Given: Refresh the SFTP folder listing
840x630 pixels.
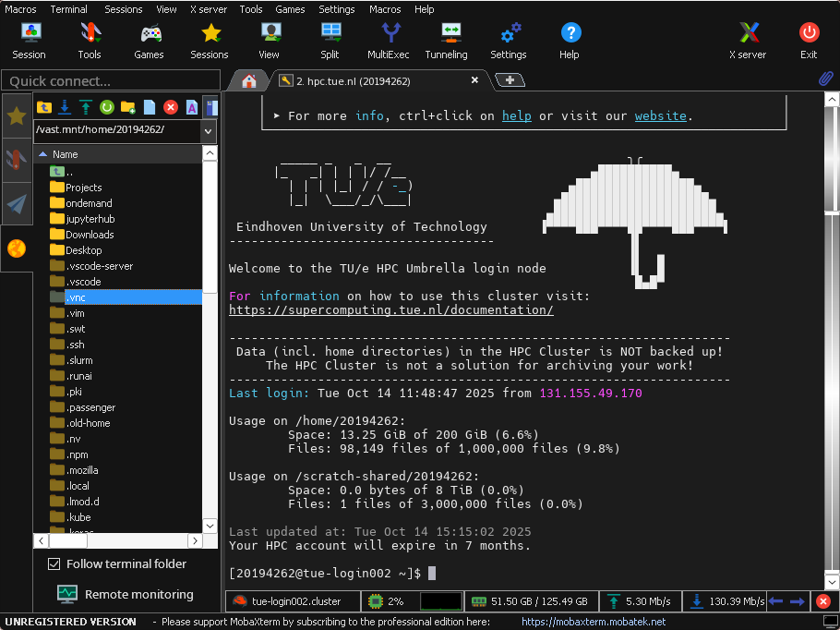Looking at the screenshot, I should click(x=106, y=107).
